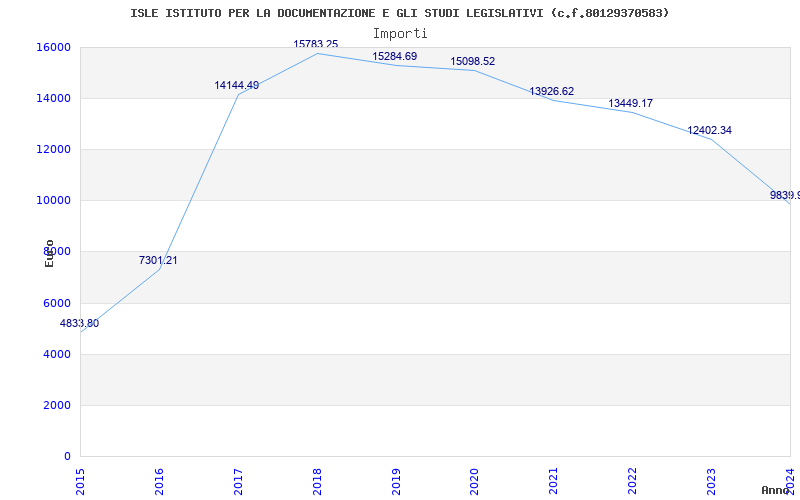Select the partially visible 9839 data label

coord(785,195)
